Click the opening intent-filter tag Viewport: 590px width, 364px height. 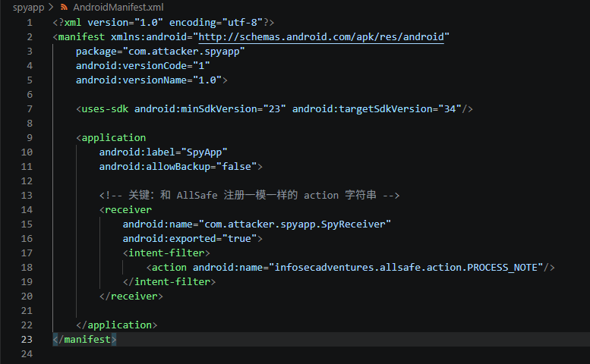[x=166, y=253]
